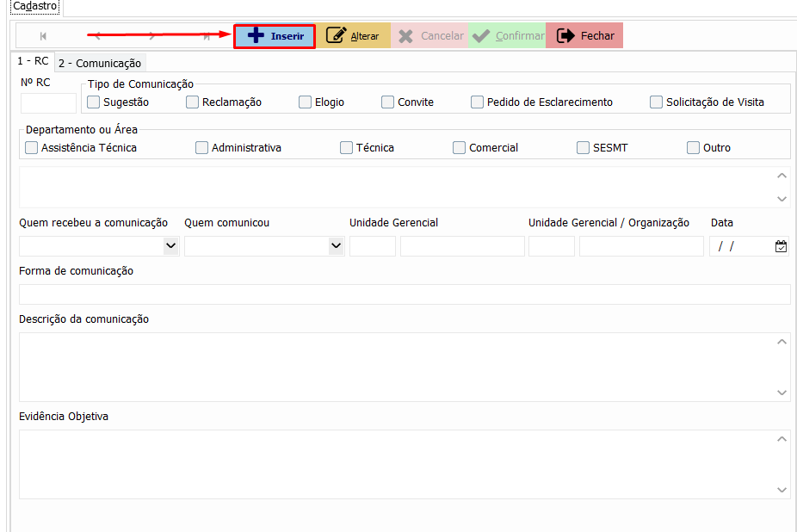Screen dimensions: 797x532
Task: Switch to the 2 - Comunicação tab
Action: (x=99, y=63)
